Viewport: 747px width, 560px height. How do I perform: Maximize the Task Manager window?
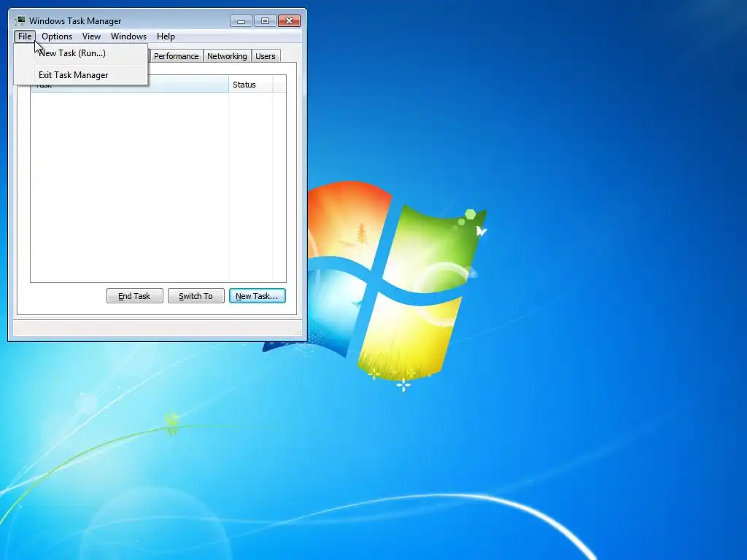[x=265, y=21]
